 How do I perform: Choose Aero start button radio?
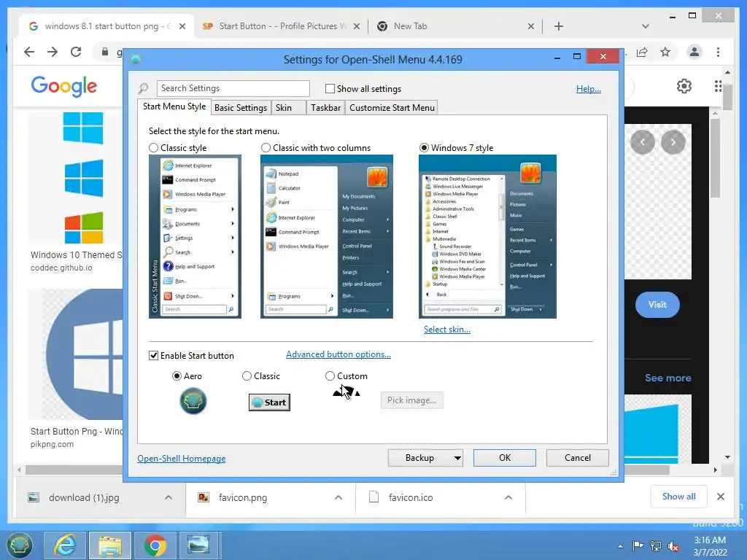coord(177,376)
